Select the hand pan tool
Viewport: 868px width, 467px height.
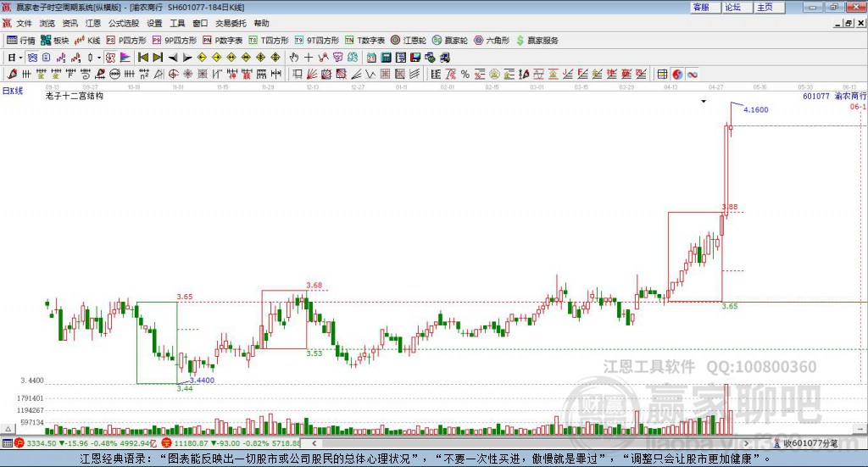click(293, 58)
